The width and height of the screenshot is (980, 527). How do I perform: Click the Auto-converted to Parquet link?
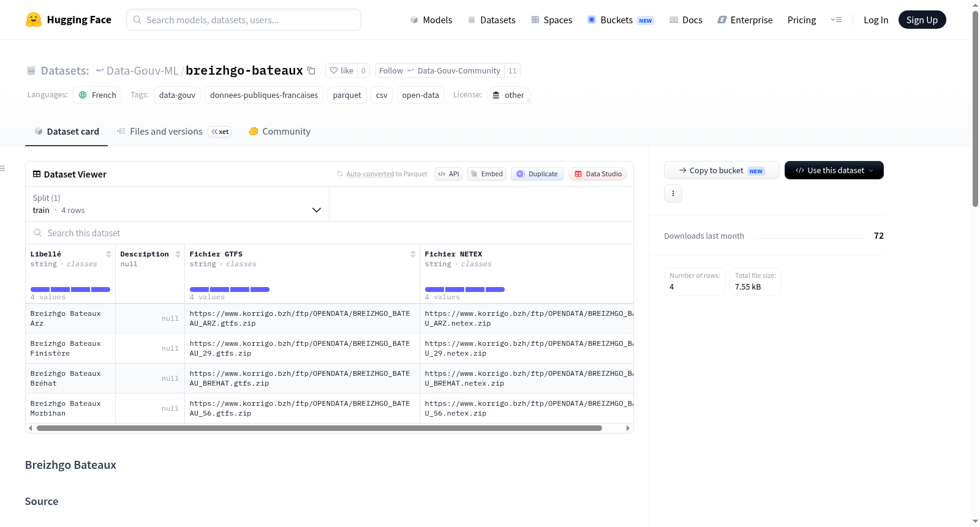click(x=386, y=174)
